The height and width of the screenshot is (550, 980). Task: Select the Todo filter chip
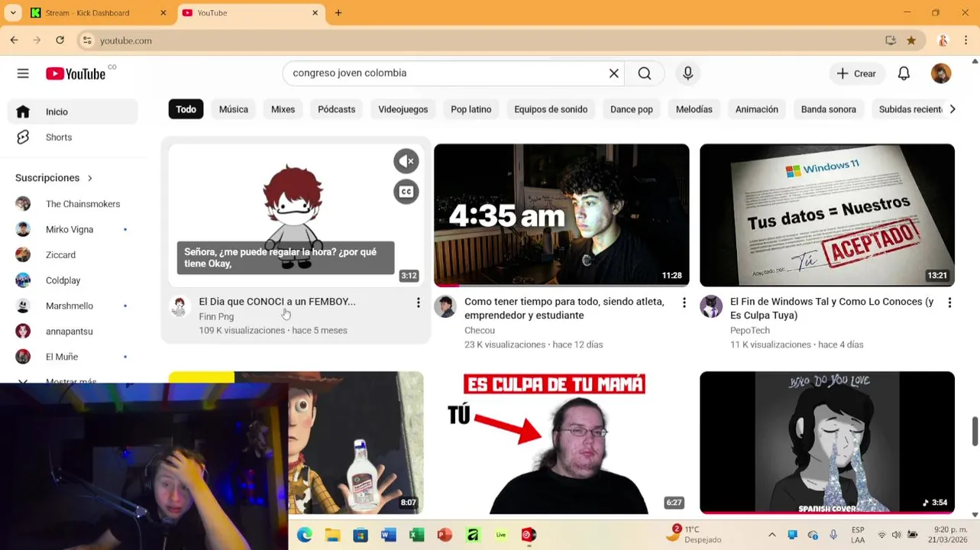(186, 109)
